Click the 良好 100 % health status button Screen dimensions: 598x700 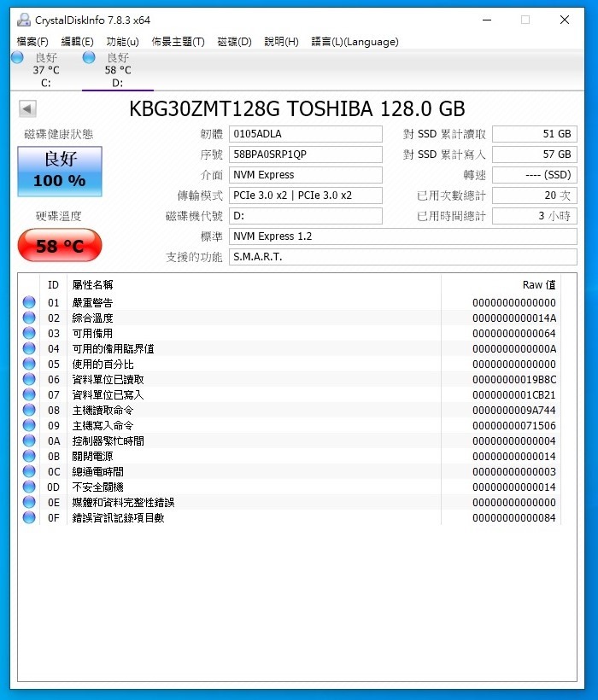point(60,172)
